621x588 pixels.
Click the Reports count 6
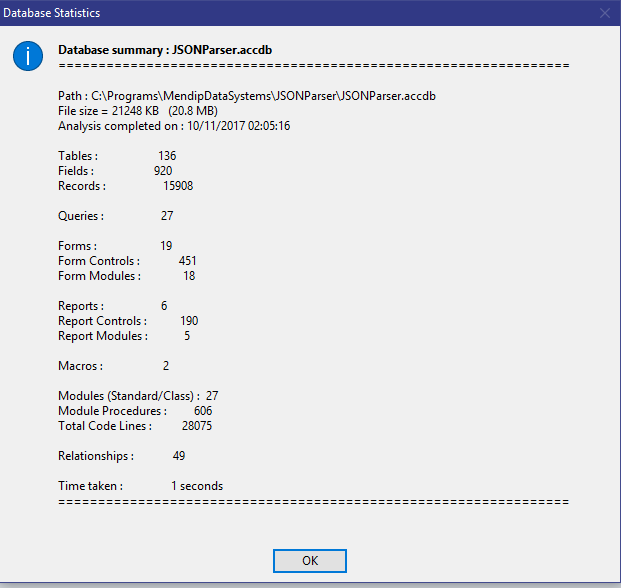(x=164, y=306)
